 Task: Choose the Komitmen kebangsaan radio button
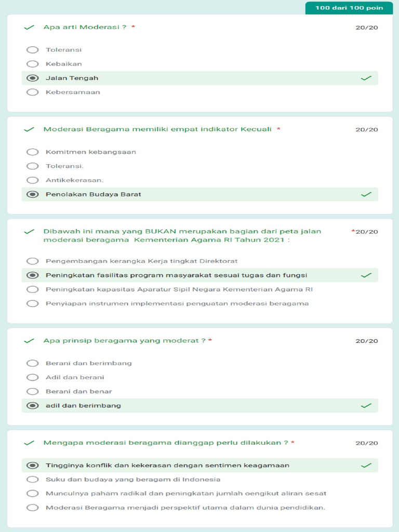click(x=33, y=152)
